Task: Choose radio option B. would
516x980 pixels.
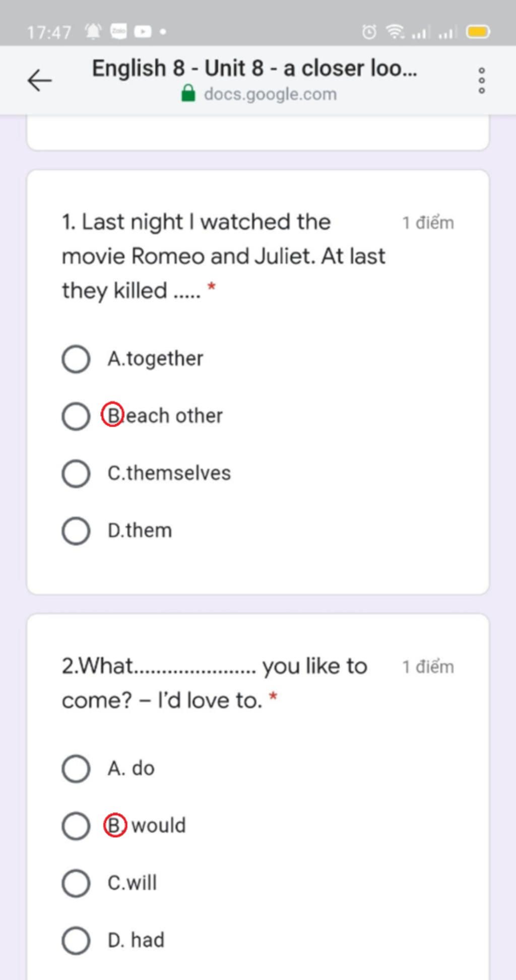Action: (x=76, y=826)
